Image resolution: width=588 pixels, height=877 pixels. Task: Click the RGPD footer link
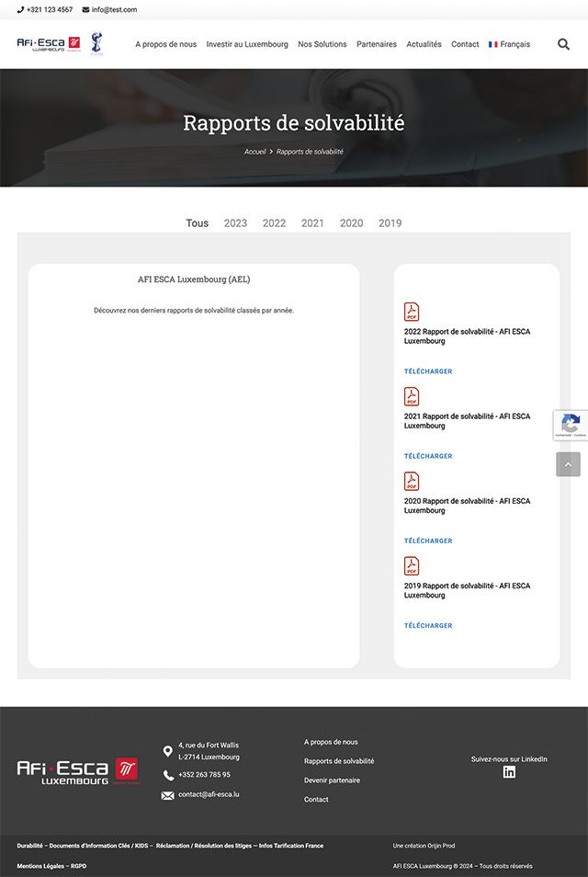click(79, 866)
